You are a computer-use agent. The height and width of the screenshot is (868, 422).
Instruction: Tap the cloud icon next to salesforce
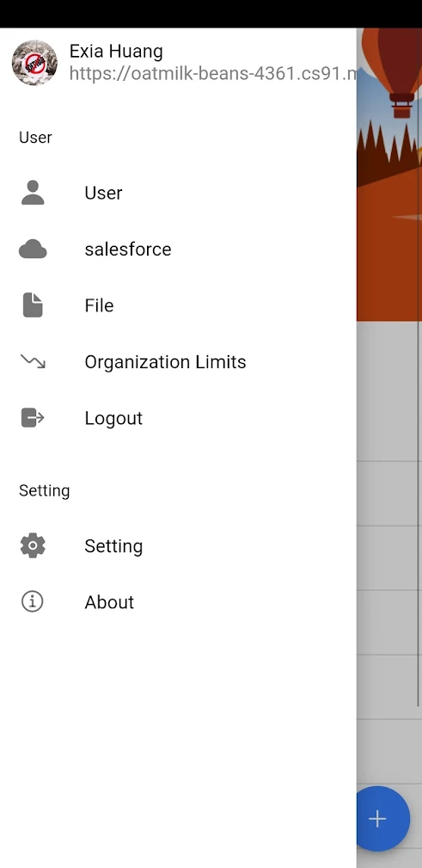[33, 249]
